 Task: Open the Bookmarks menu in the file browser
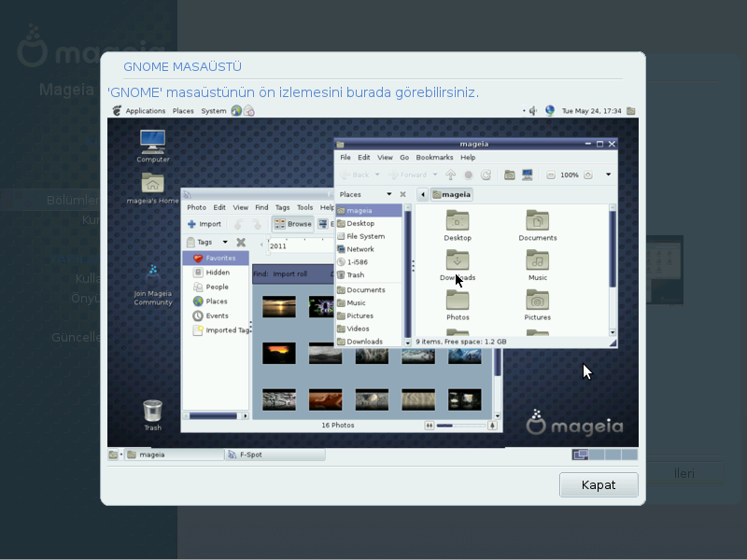tap(434, 157)
